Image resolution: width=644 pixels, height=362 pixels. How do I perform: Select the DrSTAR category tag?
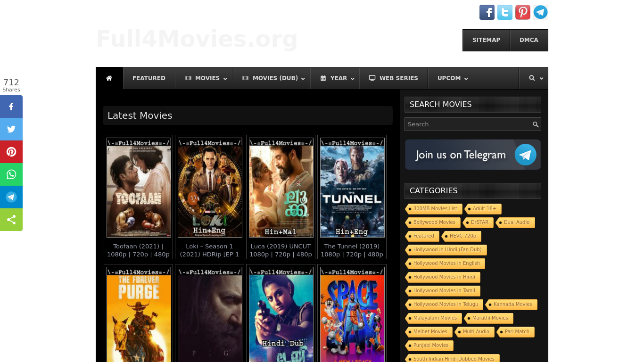[x=479, y=222]
